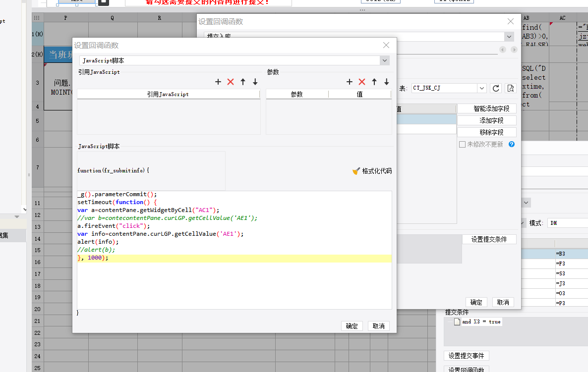Open dropdown arrow above 模式 field
Viewport: 588px width, 372px height.
click(x=526, y=203)
